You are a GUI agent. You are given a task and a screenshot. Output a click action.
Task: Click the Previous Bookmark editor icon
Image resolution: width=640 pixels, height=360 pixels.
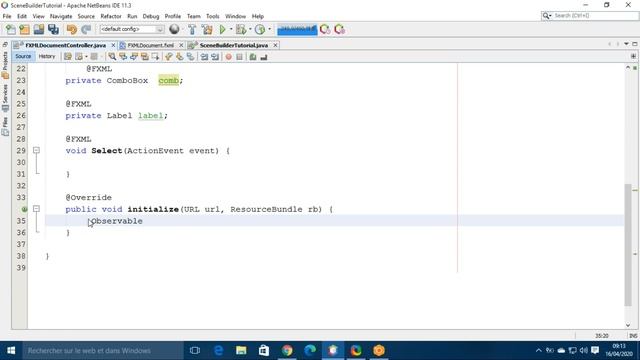click(x=169, y=57)
